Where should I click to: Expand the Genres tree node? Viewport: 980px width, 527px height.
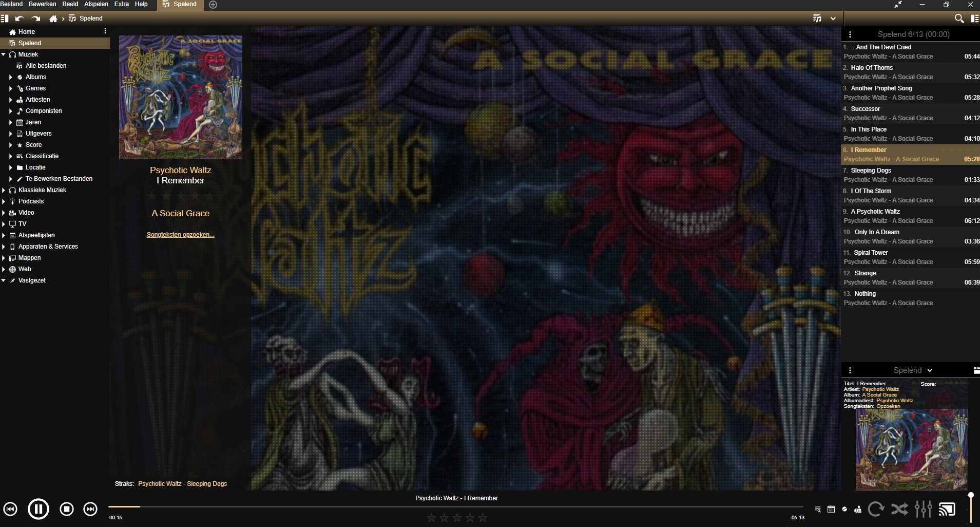[10, 88]
